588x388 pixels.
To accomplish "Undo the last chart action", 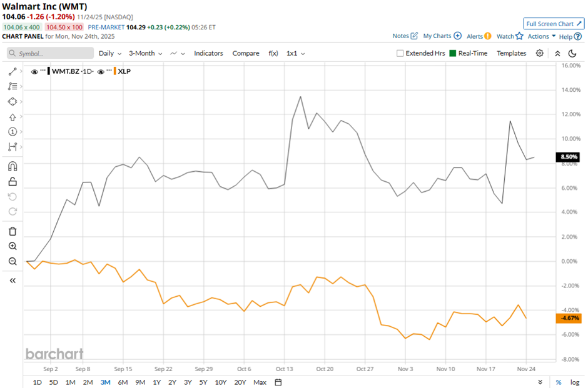I will tap(13, 197).
